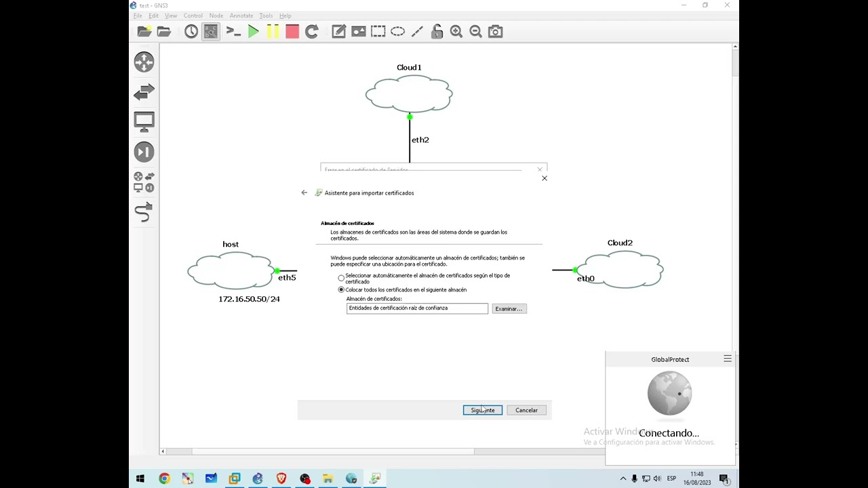Stop all nodes with red square
The image size is (868, 488).
click(x=292, y=31)
